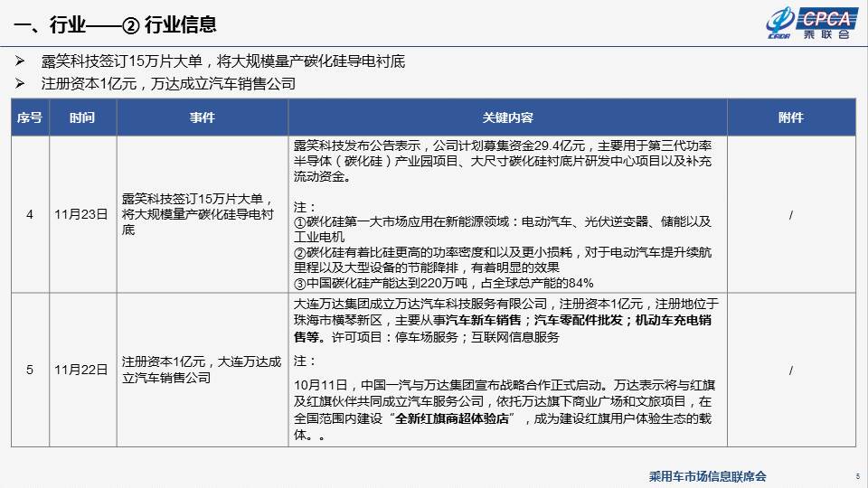Select the row number 4 cell

pyautogui.click(x=30, y=215)
